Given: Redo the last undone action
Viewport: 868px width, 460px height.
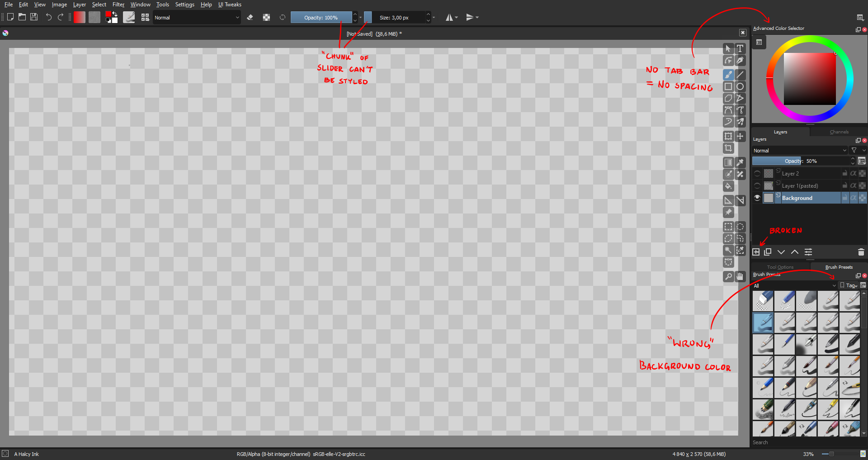Looking at the screenshot, I should pyautogui.click(x=61, y=17).
